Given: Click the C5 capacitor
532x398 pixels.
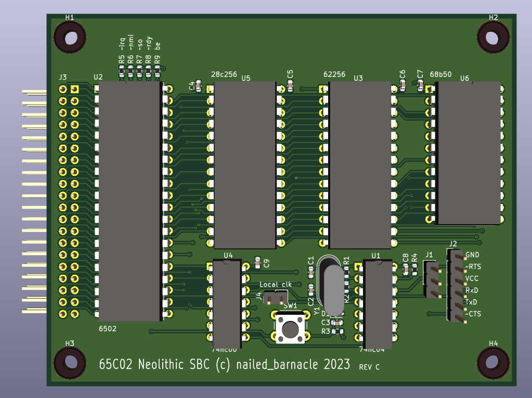Looking at the screenshot, I should click(290, 83).
